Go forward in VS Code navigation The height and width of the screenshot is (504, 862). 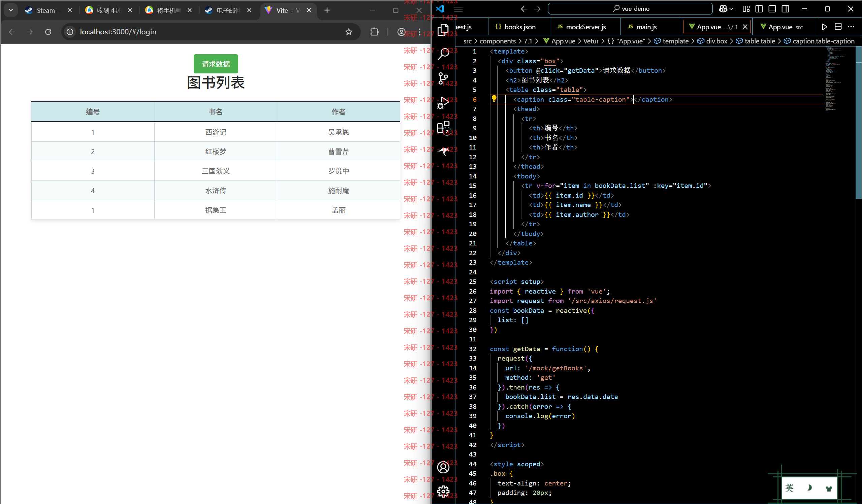tap(537, 9)
